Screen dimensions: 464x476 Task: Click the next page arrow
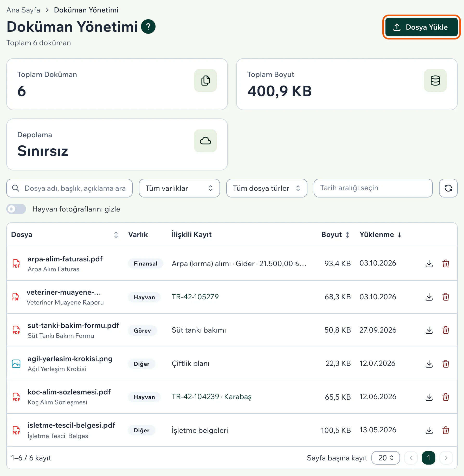coord(446,458)
